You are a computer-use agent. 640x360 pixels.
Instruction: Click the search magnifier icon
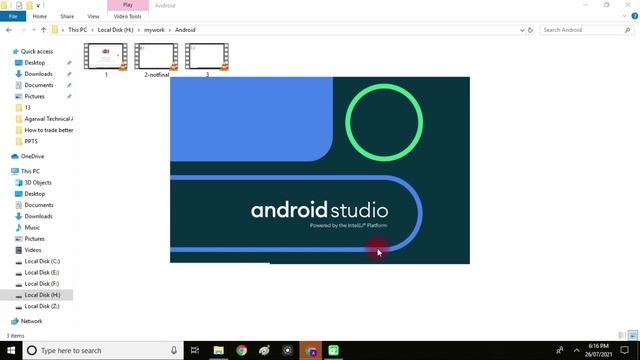pyautogui.click(x=627, y=30)
